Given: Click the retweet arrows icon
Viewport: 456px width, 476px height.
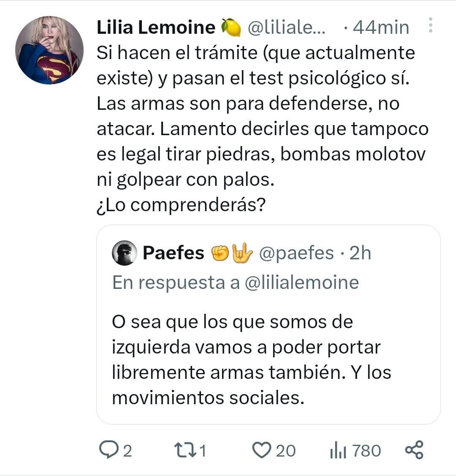Looking at the screenshot, I should click(x=185, y=450).
